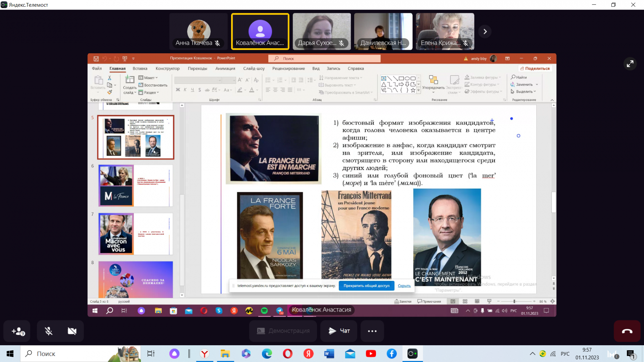Click the Paste (Вставить) clipboard icon
This screenshot has height=362, width=644.
98,80
